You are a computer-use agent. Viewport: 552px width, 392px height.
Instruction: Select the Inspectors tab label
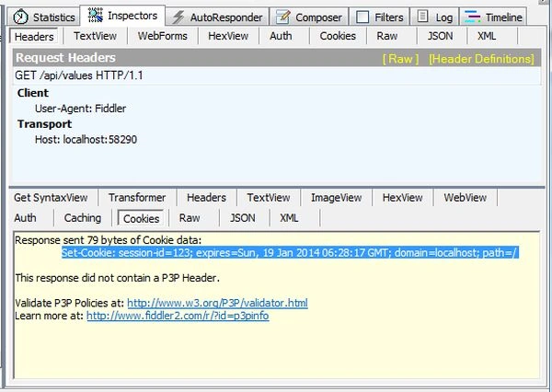tap(132, 16)
